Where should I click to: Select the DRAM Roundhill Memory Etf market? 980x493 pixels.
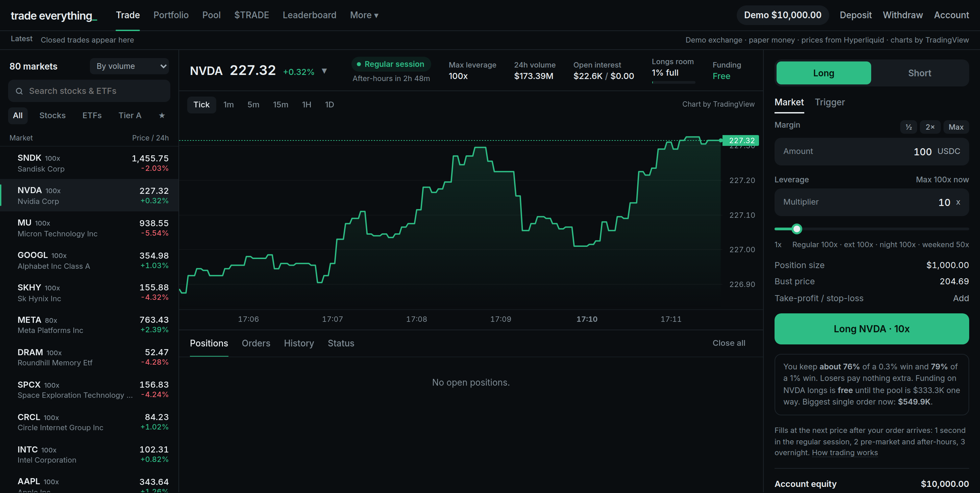(x=90, y=357)
